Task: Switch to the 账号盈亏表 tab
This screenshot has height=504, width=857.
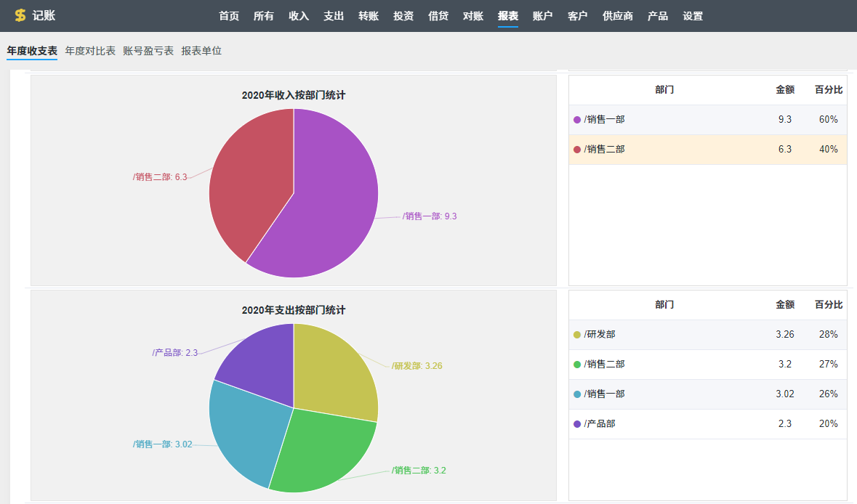Action: coord(148,51)
